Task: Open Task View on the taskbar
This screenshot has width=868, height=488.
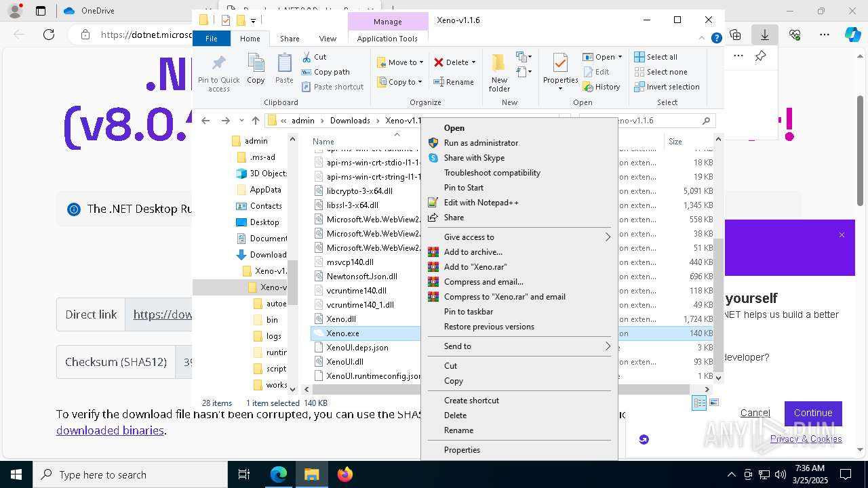Action: tap(244, 474)
